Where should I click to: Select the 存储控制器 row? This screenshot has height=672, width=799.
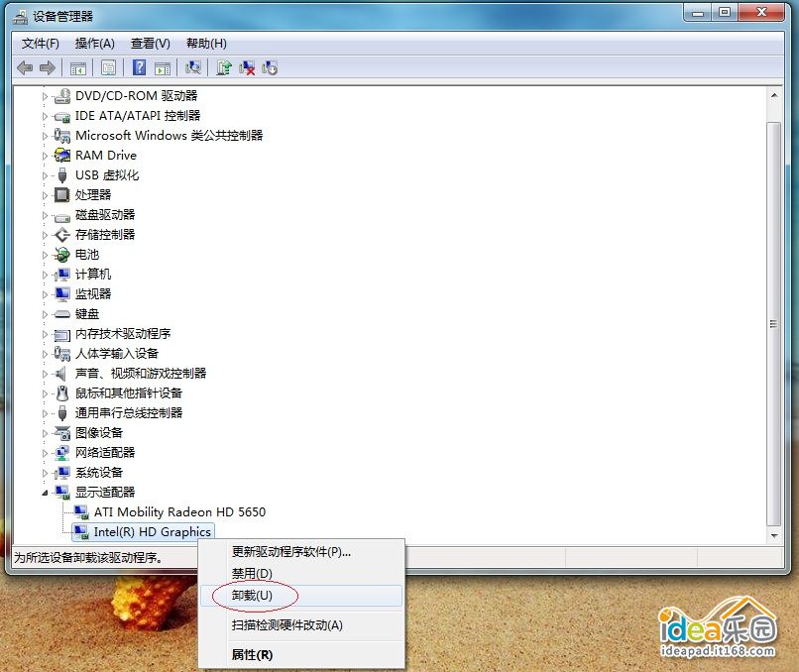pos(105,234)
